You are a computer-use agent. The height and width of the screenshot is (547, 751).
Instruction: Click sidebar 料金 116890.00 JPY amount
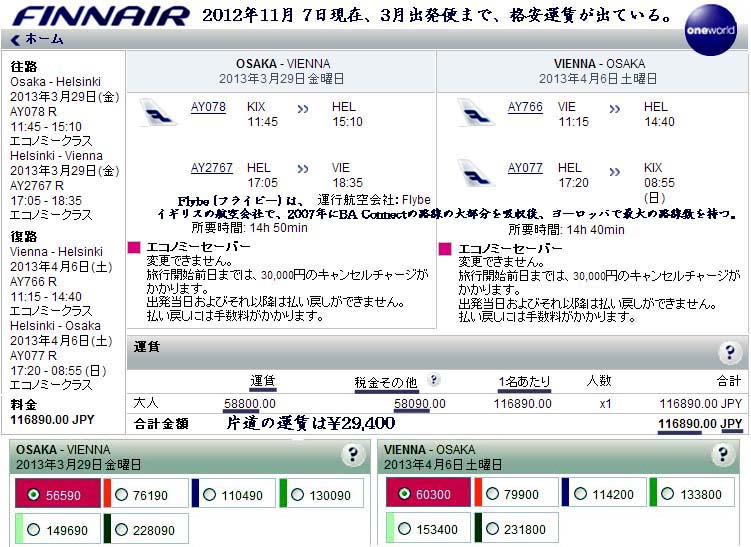point(52,420)
